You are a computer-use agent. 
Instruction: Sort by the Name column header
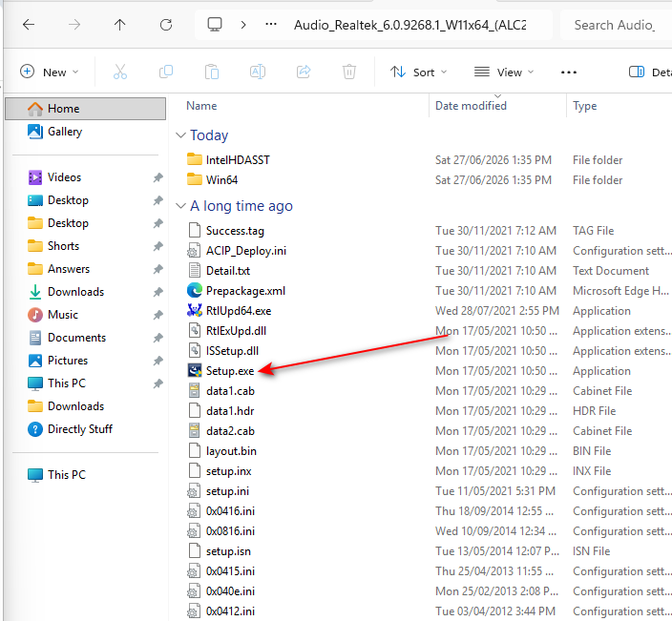[x=201, y=106]
